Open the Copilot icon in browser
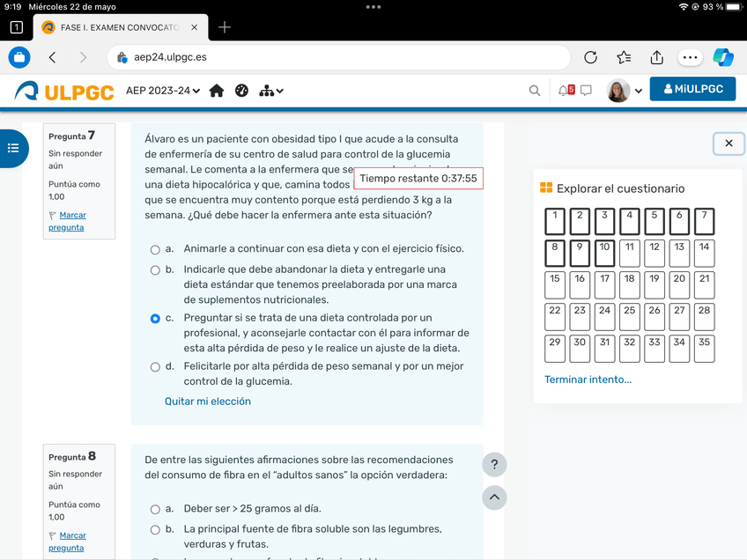 [723, 57]
